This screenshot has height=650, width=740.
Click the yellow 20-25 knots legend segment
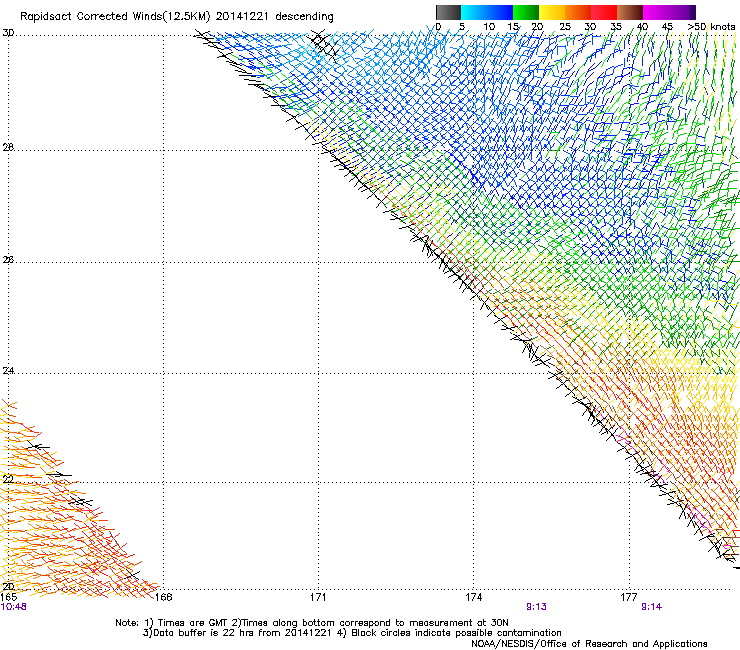coord(552,12)
